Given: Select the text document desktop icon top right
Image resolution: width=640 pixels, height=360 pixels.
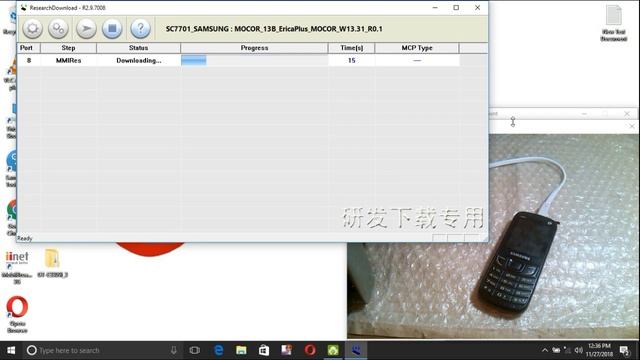Looking at the screenshot, I should tap(613, 23).
